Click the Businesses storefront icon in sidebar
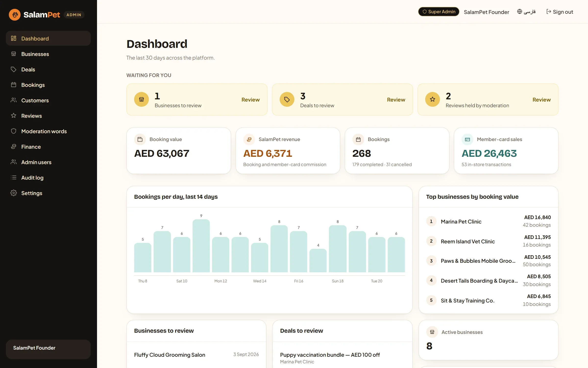The width and height of the screenshot is (588, 368). [13, 54]
